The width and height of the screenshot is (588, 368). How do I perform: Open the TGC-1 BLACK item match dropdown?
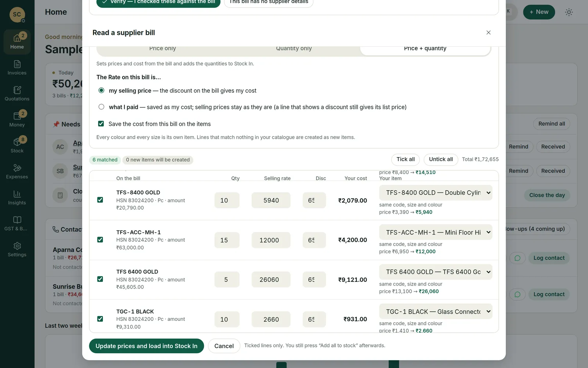pyautogui.click(x=435, y=311)
